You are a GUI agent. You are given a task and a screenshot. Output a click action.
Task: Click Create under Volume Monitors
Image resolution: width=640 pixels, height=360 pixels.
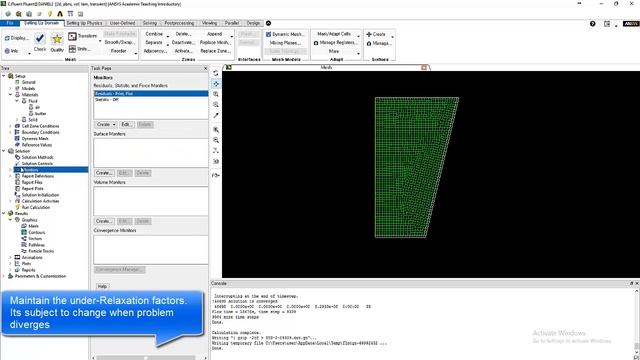coord(104,221)
